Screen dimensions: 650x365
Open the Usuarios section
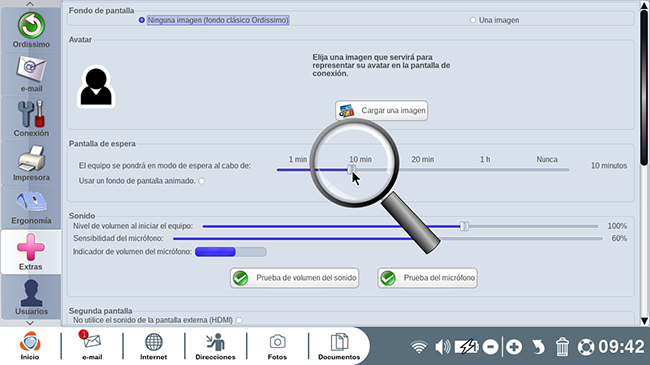point(31,297)
